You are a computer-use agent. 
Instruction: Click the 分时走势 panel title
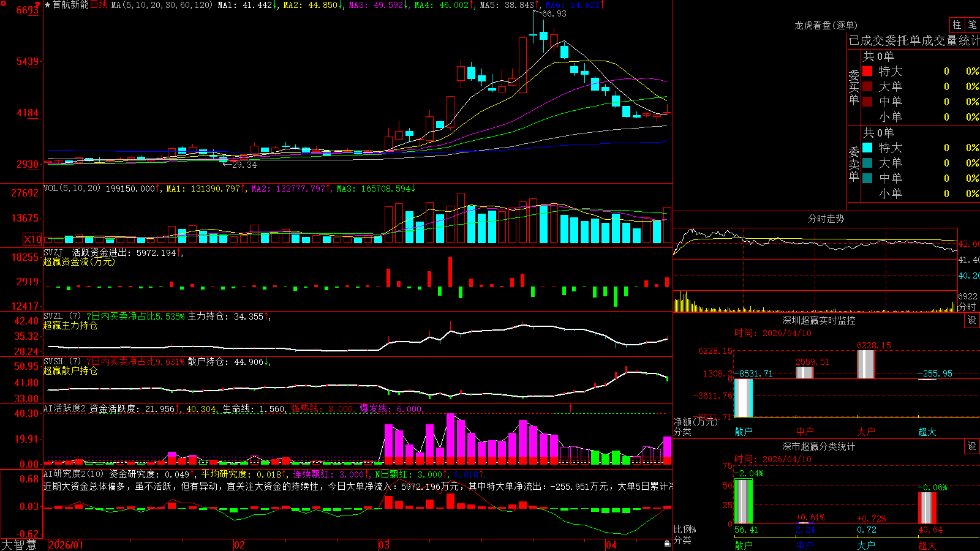[826, 219]
